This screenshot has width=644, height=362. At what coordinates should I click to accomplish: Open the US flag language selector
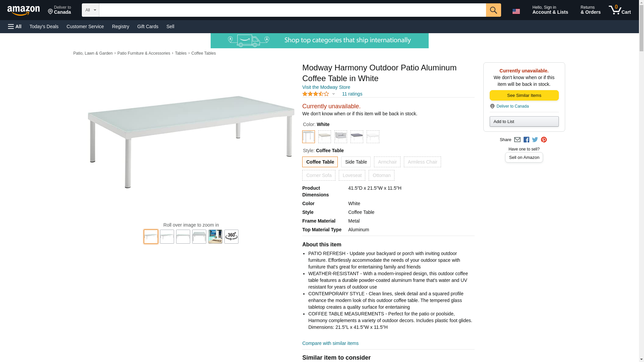coord(516,11)
